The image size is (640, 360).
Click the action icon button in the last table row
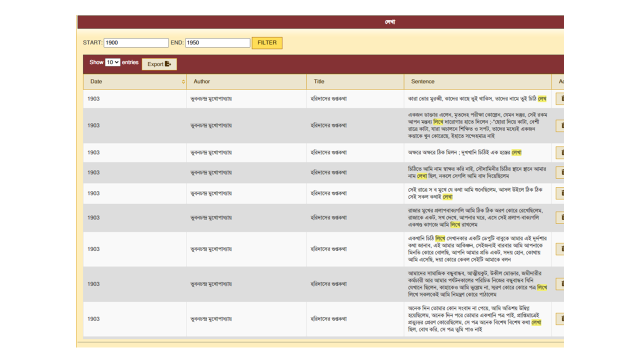pos(560,318)
